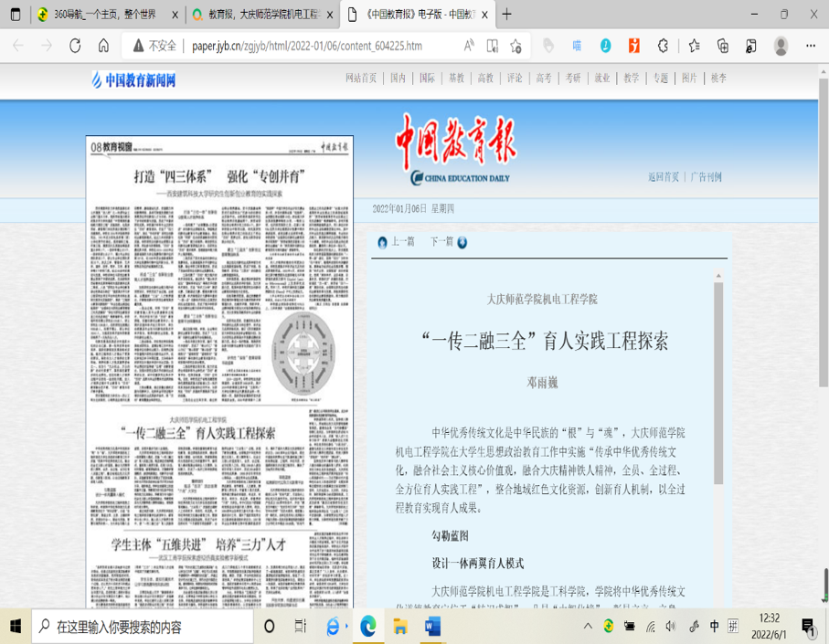
Task: Open the read aloud icon in address bar
Action: pyautogui.click(x=469, y=46)
